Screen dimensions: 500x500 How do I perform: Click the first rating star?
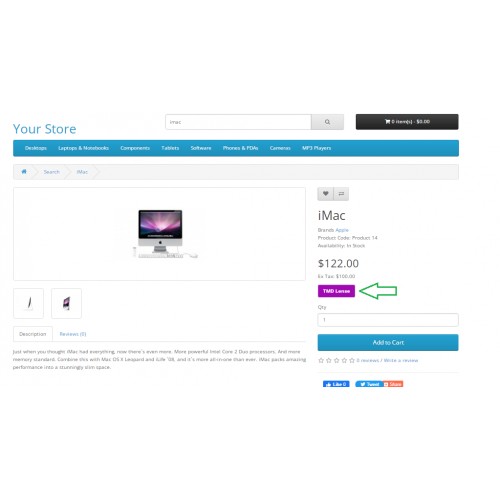pyautogui.click(x=321, y=360)
